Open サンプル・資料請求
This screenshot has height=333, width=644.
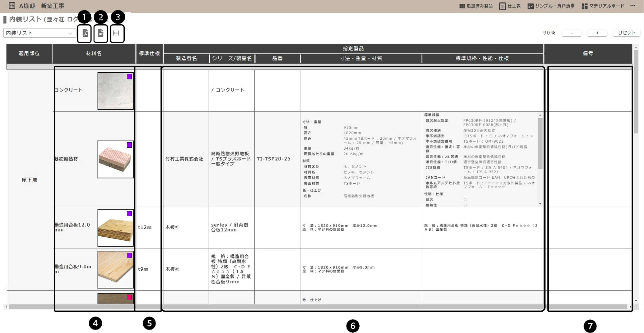tap(551, 6)
